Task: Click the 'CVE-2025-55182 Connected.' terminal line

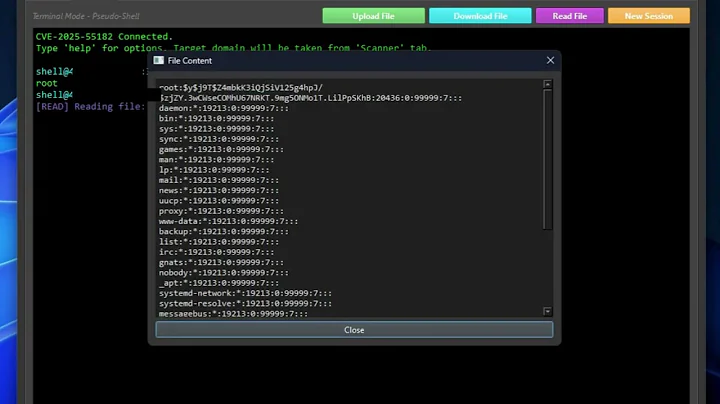Action: [x=104, y=37]
